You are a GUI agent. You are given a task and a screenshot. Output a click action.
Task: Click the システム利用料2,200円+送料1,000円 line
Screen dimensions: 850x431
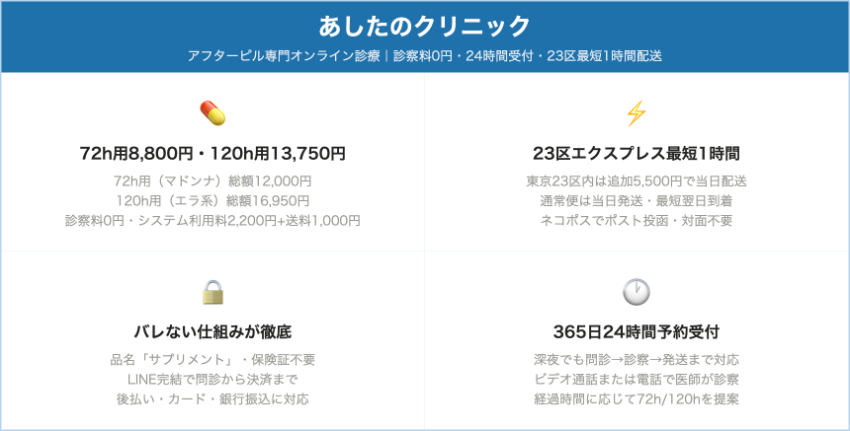212,220
